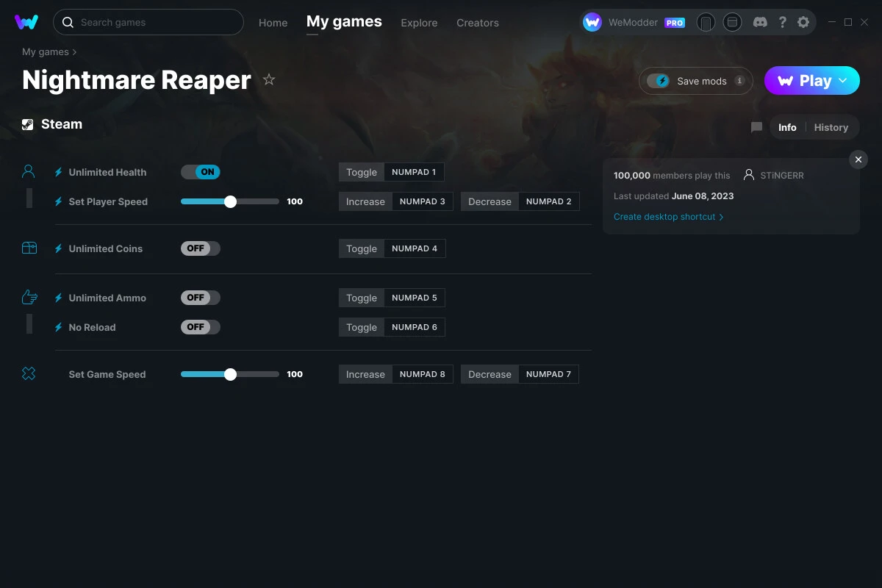Enable the Unlimited Coins toggle

coord(201,248)
